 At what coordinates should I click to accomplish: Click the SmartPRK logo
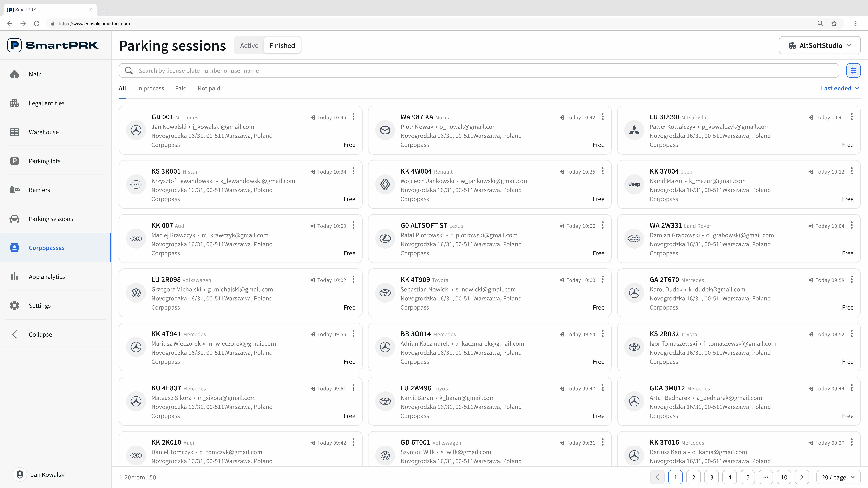(53, 45)
